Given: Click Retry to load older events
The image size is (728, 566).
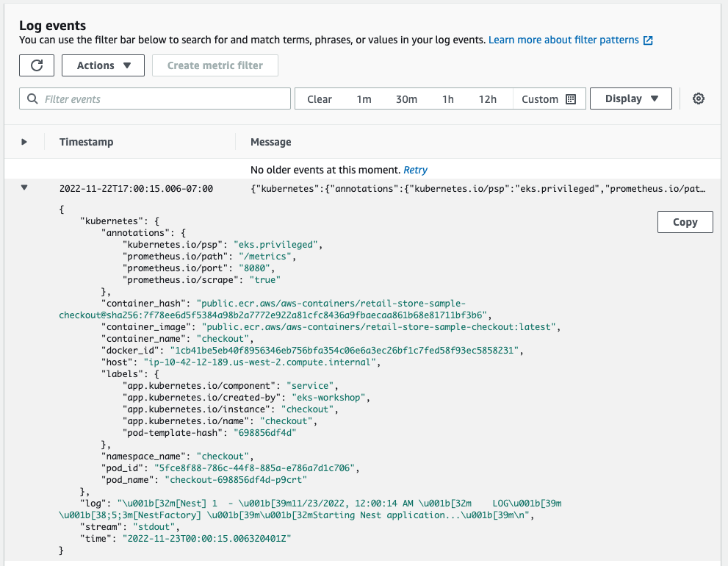Looking at the screenshot, I should (x=415, y=170).
